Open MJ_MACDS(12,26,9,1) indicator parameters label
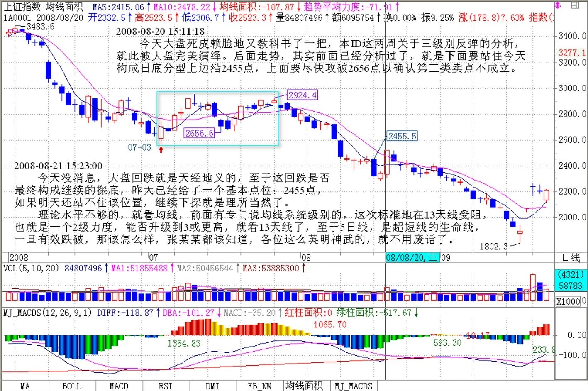The image size is (588, 391). click(48, 313)
